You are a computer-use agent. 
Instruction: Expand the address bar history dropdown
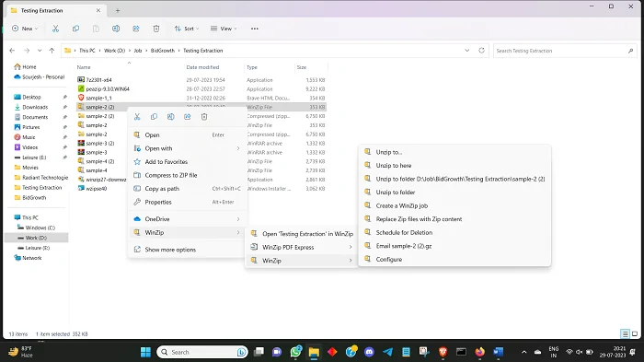[467, 51]
